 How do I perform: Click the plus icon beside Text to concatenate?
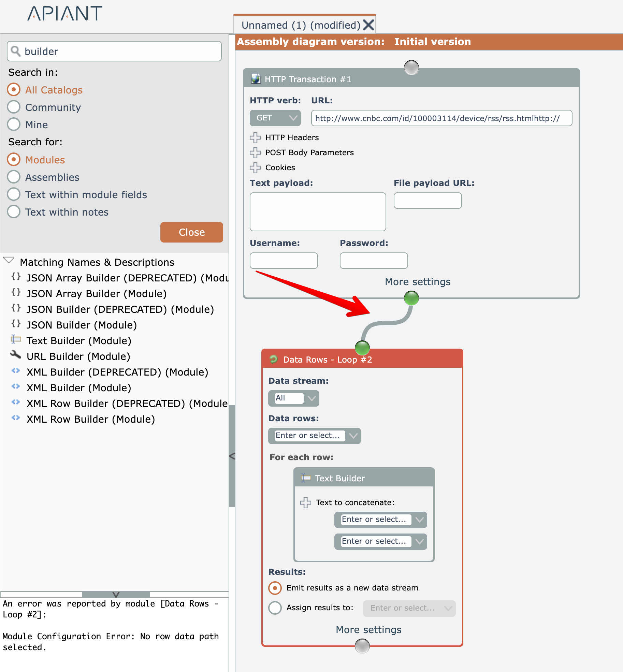click(305, 503)
